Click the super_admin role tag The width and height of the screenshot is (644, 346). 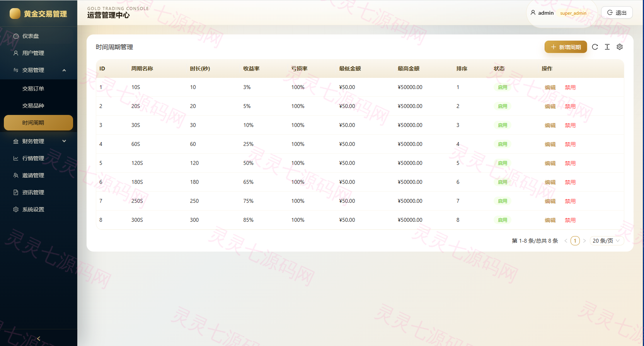[x=573, y=13]
